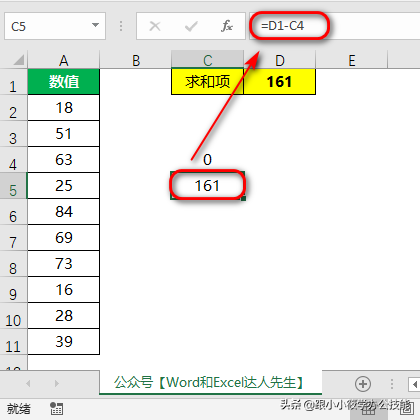
Task: Click previous sheet navigation arrow
Action: point(28,383)
